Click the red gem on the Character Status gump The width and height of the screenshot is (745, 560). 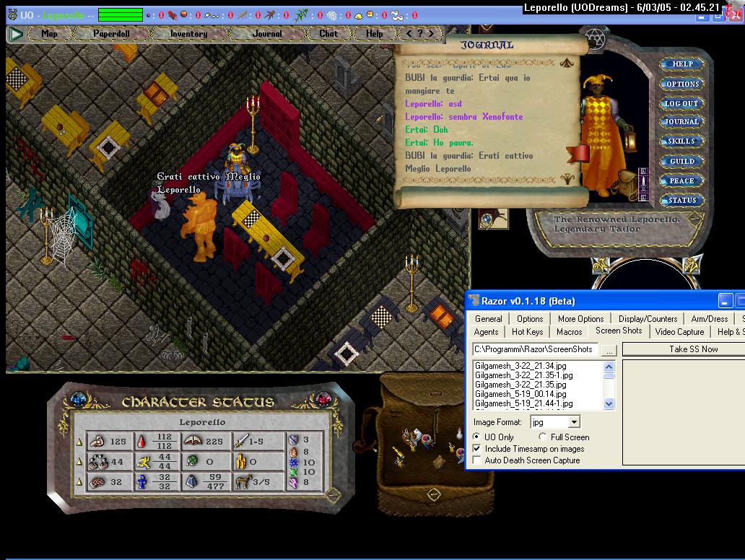pyautogui.click(x=323, y=398)
